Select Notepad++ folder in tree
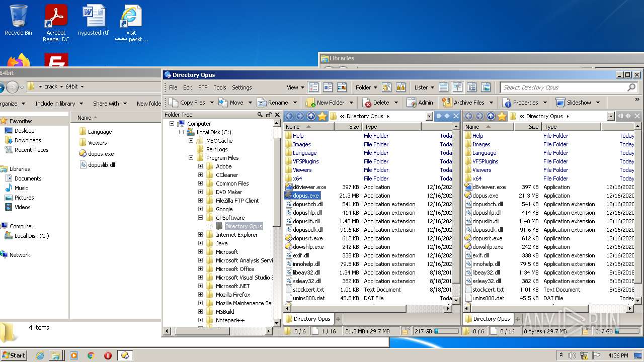Viewport: 644px width, 362px height. click(x=230, y=320)
